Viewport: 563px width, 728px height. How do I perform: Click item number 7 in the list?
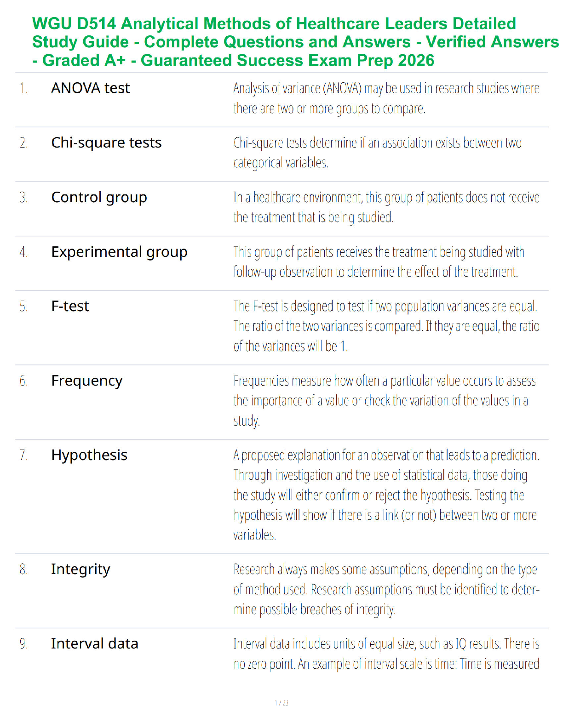(23, 455)
